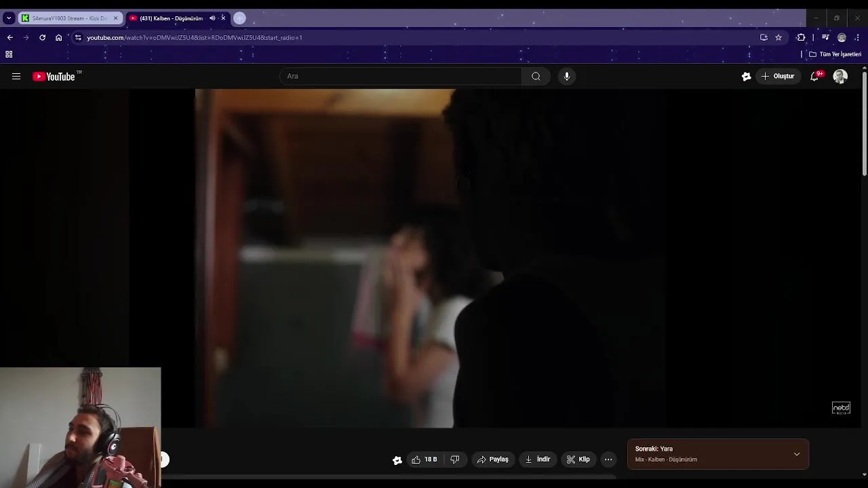The height and width of the screenshot is (488, 868).
Task: Dislike the video with thumbs-down
Action: pyautogui.click(x=455, y=460)
